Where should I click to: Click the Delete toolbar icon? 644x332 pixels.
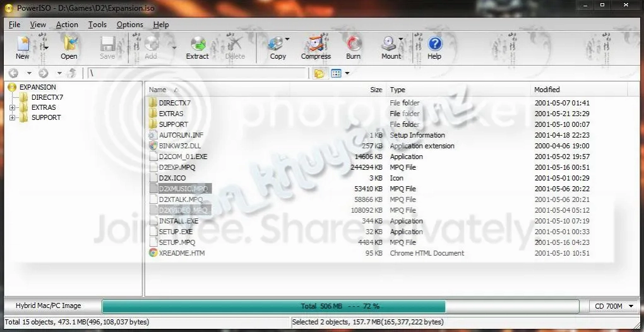point(235,43)
